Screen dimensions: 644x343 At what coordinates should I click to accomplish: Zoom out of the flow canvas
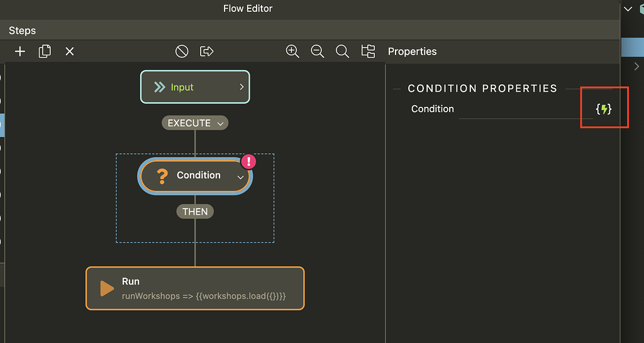click(x=318, y=52)
